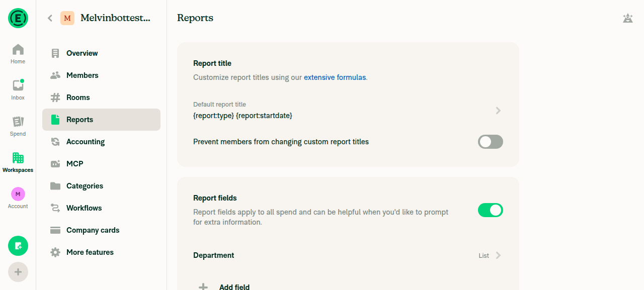Viewport: 644px width, 290px height.
Task: Click the Categories folder icon
Action: pyautogui.click(x=55, y=186)
